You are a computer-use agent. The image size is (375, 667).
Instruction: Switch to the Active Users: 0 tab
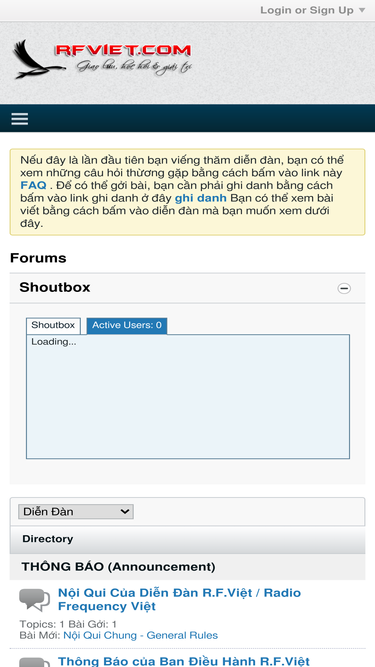pos(127,325)
